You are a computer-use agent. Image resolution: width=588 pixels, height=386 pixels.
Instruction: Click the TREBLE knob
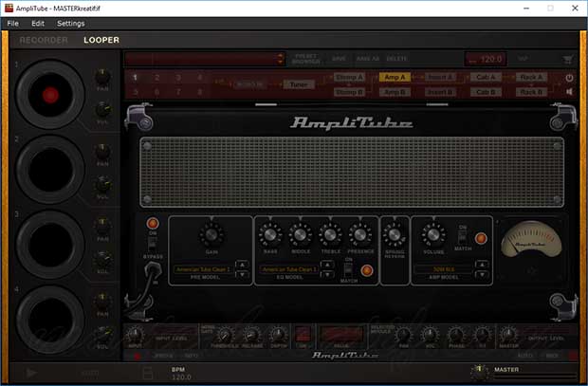click(330, 234)
